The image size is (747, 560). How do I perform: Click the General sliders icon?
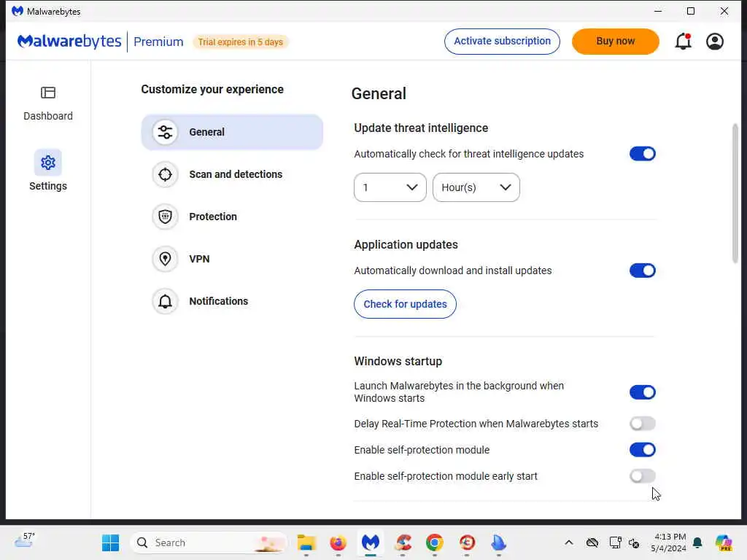click(x=166, y=132)
